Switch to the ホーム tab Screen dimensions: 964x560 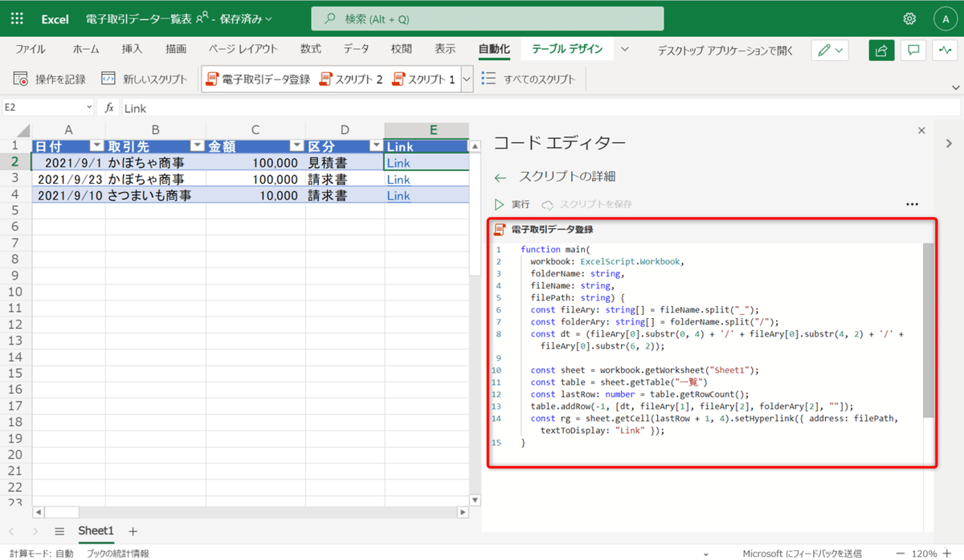point(86,49)
